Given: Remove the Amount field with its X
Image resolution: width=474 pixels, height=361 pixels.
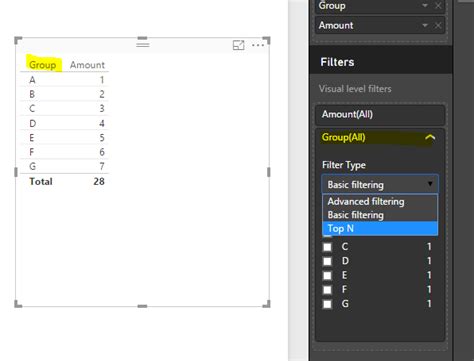Looking at the screenshot, I should [x=438, y=25].
